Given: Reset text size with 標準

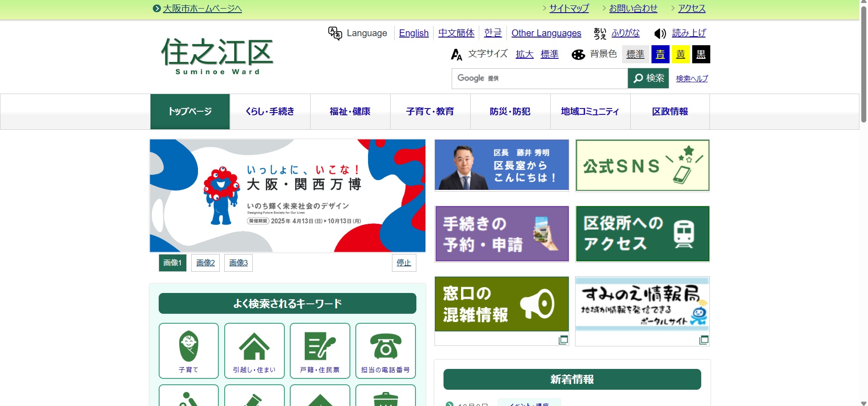Looking at the screenshot, I should [x=550, y=54].
